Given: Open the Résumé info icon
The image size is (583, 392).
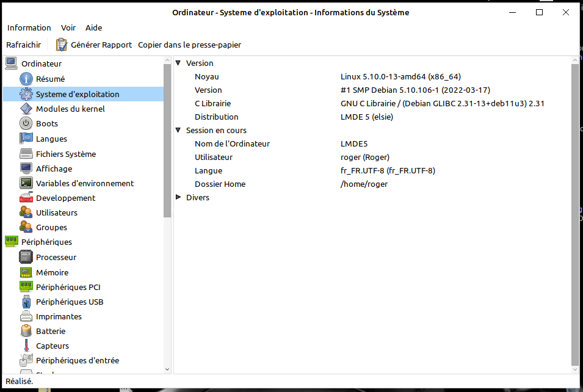Looking at the screenshot, I should (x=26, y=79).
